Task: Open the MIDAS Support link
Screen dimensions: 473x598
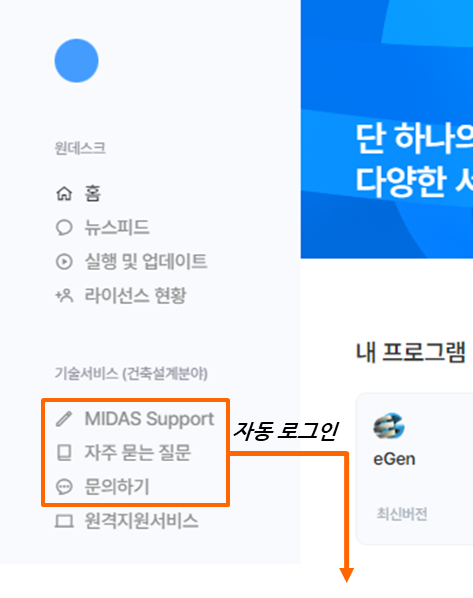Action: click(x=149, y=419)
